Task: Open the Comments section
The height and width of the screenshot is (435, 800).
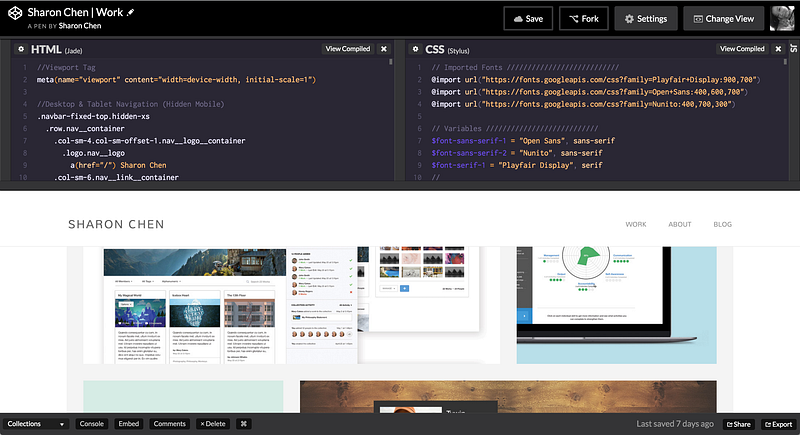Action: (x=169, y=424)
